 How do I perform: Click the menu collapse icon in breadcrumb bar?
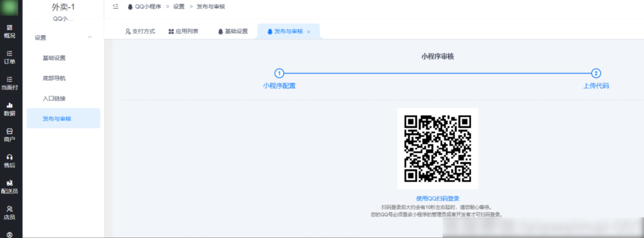tap(116, 6)
